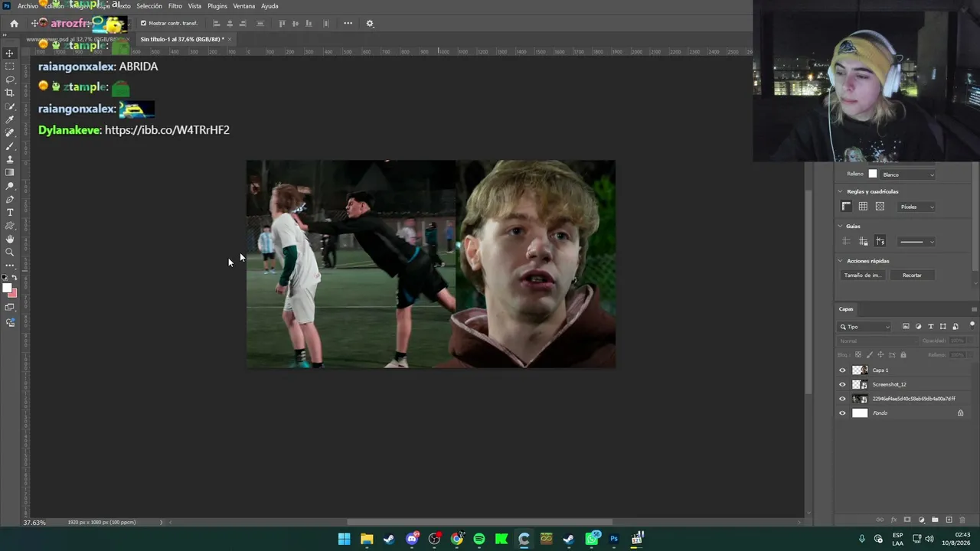Select the Lasso tool
The width and height of the screenshot is (980, 551).
click(10, 80)
